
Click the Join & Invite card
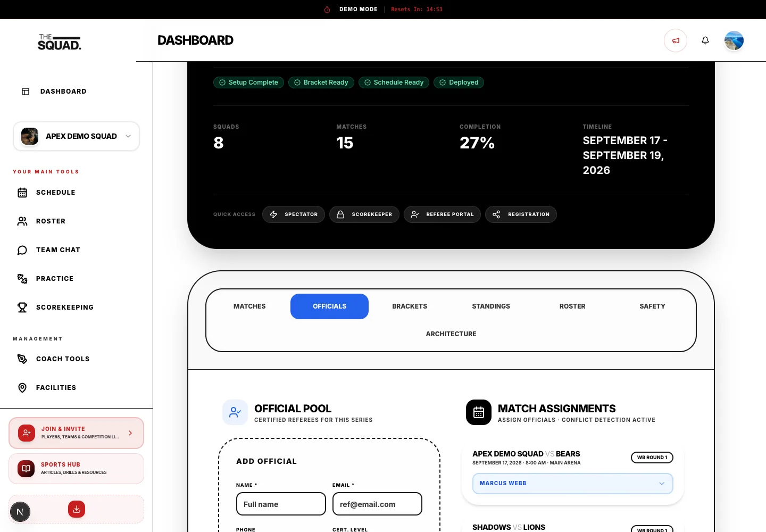coord(77,433)
